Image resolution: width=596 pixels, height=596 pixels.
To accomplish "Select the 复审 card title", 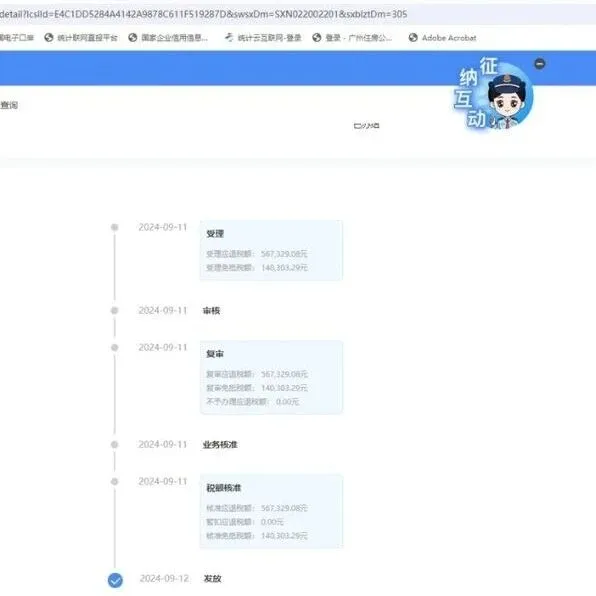I will pos(215,354).
